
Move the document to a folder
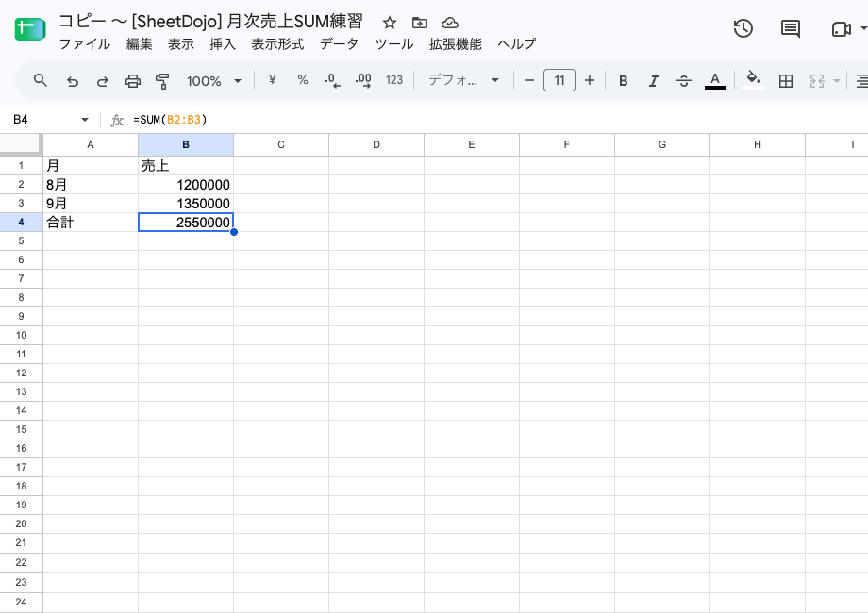420,23
